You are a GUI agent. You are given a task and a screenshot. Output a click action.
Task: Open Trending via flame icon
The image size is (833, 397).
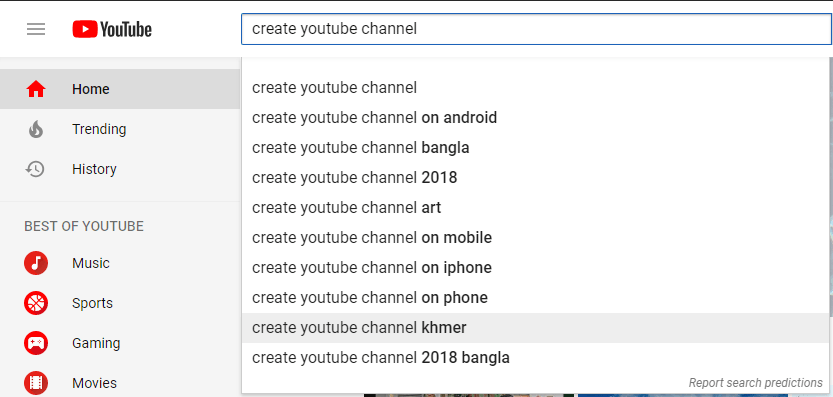pyautogui.click(x=36, y=129)
